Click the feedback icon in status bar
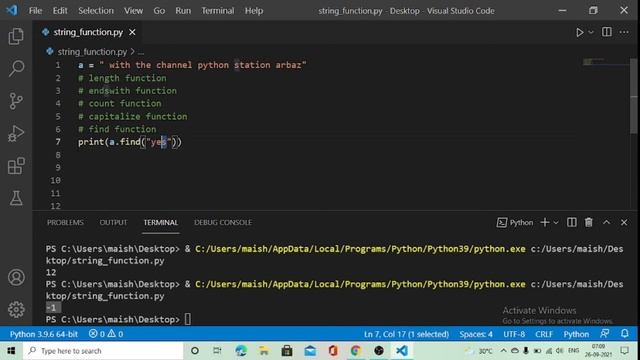Image resolution: width=640 pixels, height=360 pixels. [x=604, y=333]
